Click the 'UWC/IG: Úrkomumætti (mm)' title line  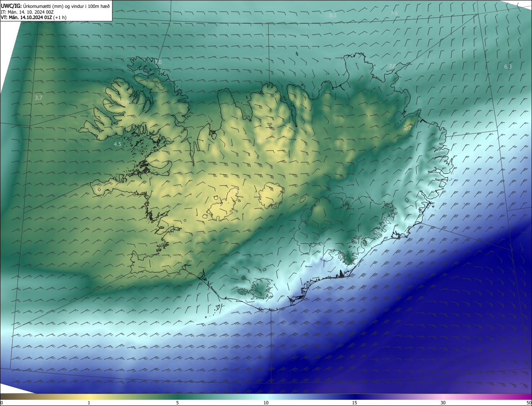[55, 6]
